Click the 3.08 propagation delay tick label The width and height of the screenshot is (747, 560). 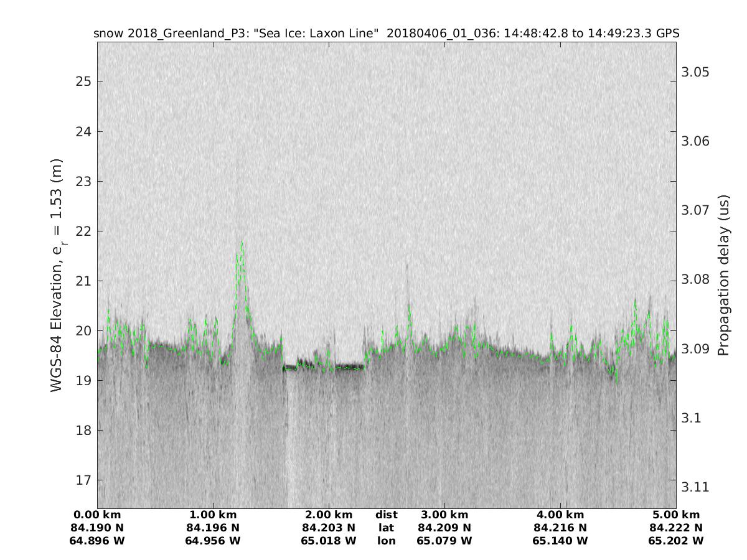coord(695,279)
